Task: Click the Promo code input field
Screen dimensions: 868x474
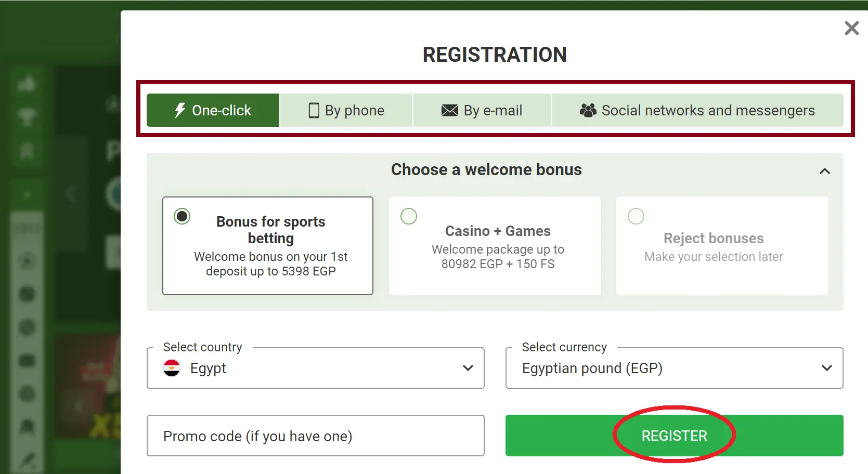Action: click(315, 436)
